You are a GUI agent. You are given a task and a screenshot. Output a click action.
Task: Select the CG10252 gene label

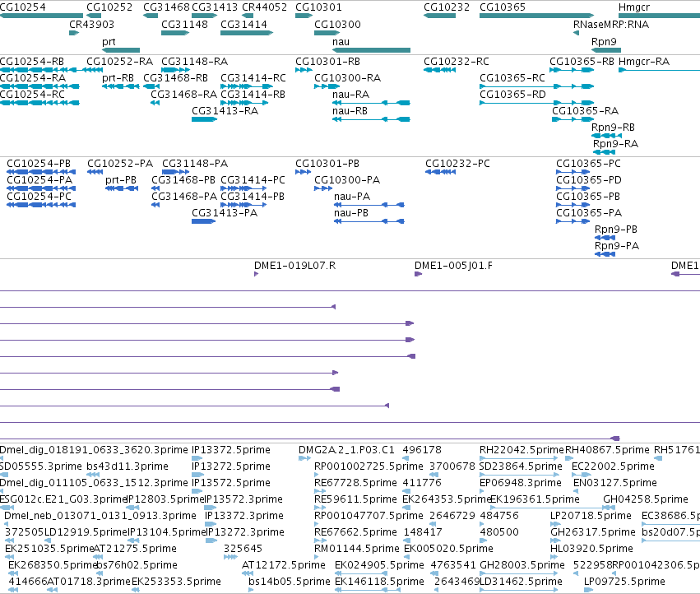tap(109, 7)
